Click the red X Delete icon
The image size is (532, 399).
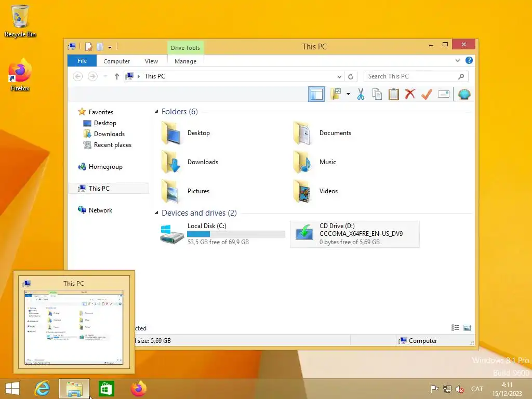tap(410, 94)
